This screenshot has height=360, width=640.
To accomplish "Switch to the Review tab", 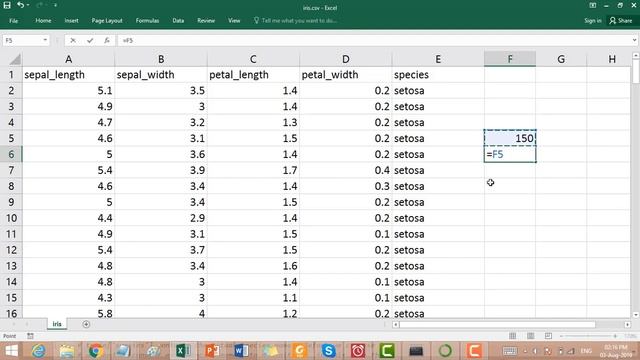I will coord(206,20).
